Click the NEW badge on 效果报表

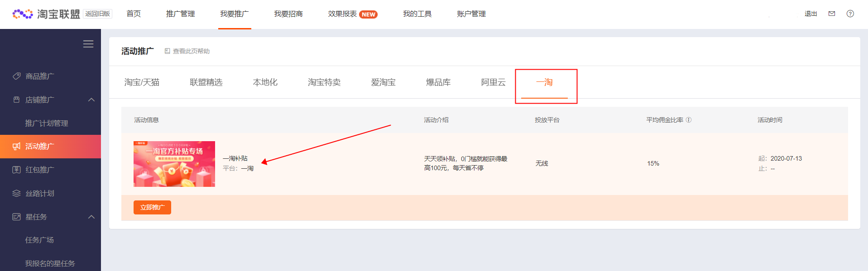pos(368,14)
